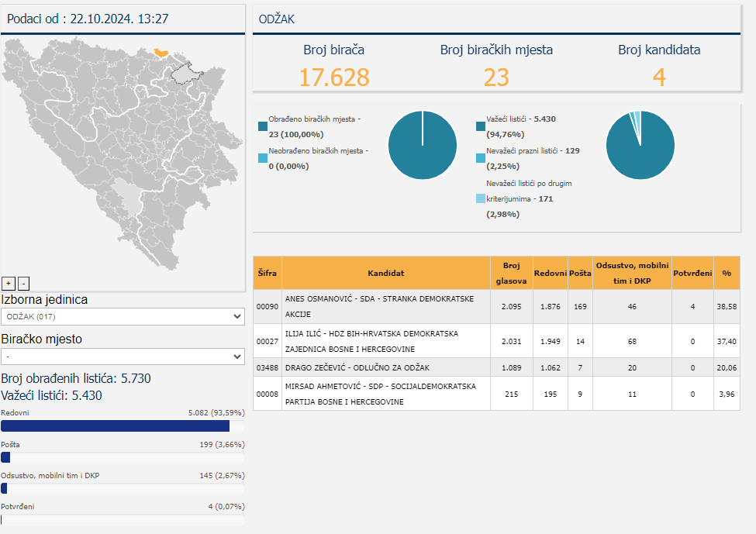Screen dimensions: 756x534
Task: Select the Drago Zečević candidate row
Action: click(x=386, y=367)
